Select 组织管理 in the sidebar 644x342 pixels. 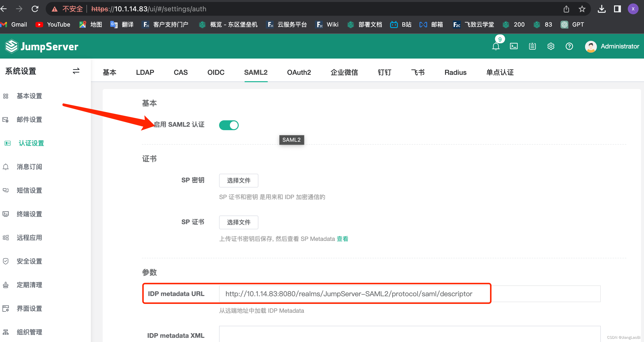point(29,332)
